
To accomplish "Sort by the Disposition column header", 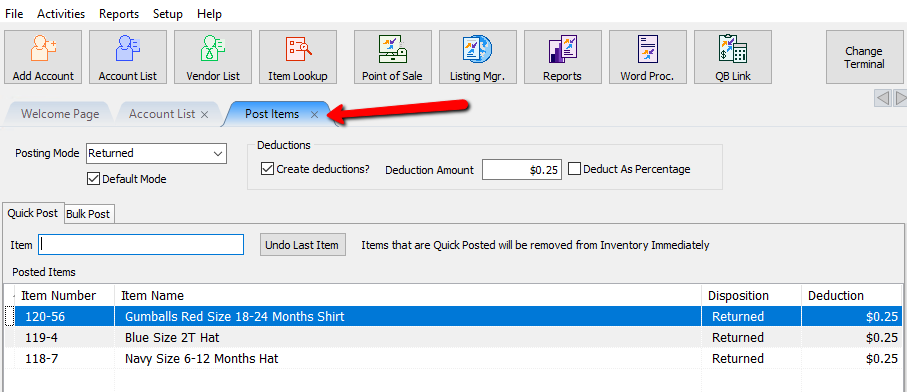I will click(751, 295).
